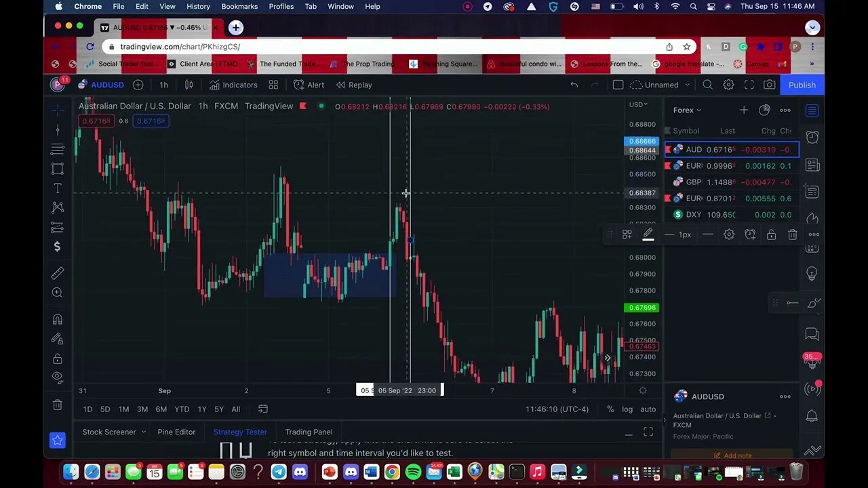The height and width of the screenshot is (488, 868).
Task: Start bar Replay mode
Action: pos(353,85)
